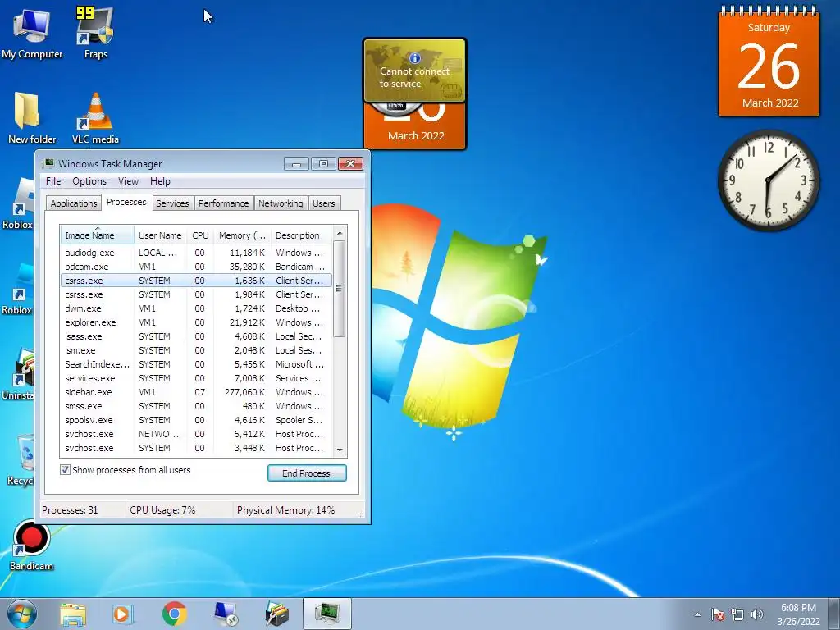Uncheck Show processes from all users
Screen dimensions: 840x630
click(x=65, y=470)
